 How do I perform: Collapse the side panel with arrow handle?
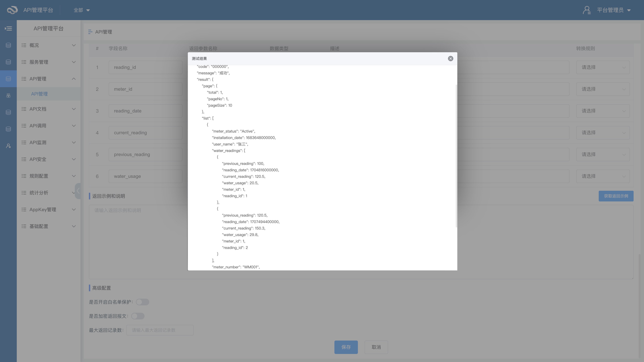pyautogui.click(x=78, y=191)
